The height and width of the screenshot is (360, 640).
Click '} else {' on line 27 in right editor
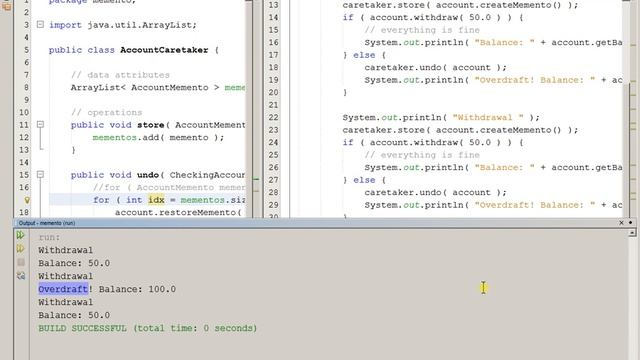[x=364, y=180]
